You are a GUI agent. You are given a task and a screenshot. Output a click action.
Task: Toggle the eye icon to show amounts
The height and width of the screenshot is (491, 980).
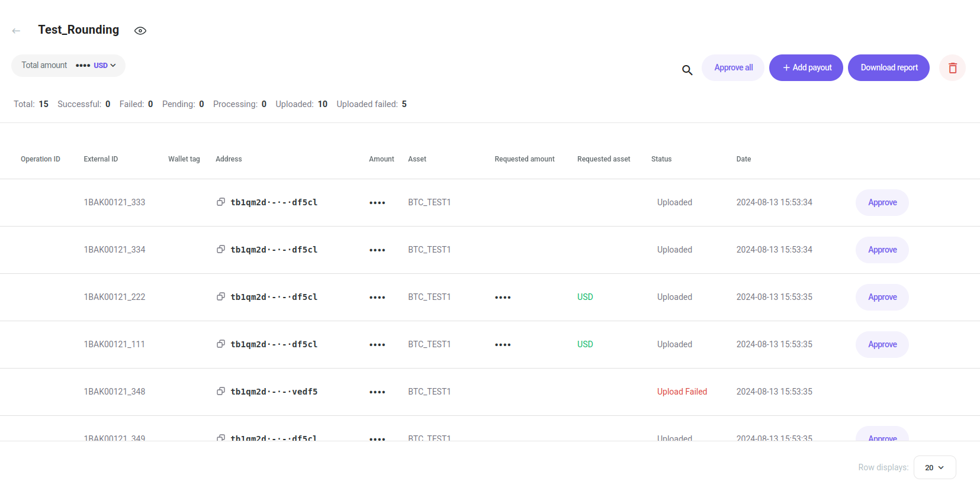140,31
